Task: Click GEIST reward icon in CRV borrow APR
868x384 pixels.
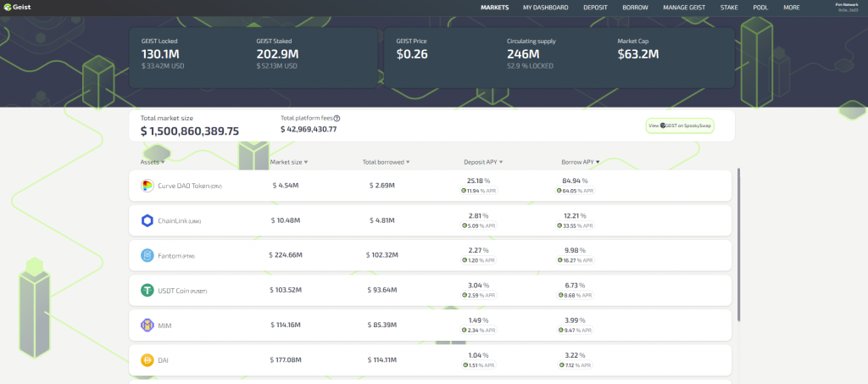Action: [x=560, y=191]
